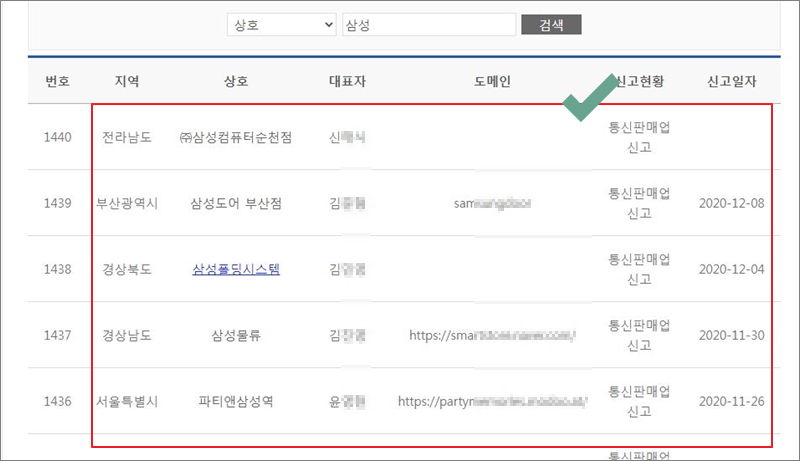Click 통신판매업 신고 status in row 1439
Viewport: 800px width, 461px height.
click(x=639, y=203)
